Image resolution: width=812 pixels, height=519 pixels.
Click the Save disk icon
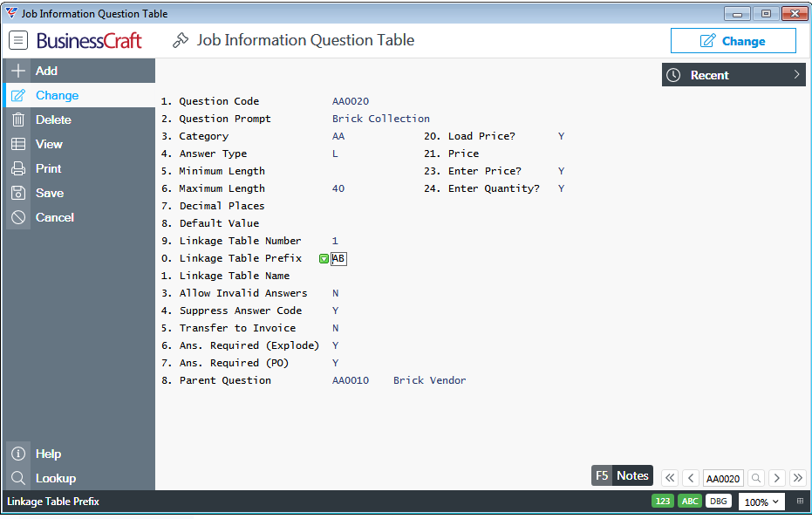(x=18, y=193)
